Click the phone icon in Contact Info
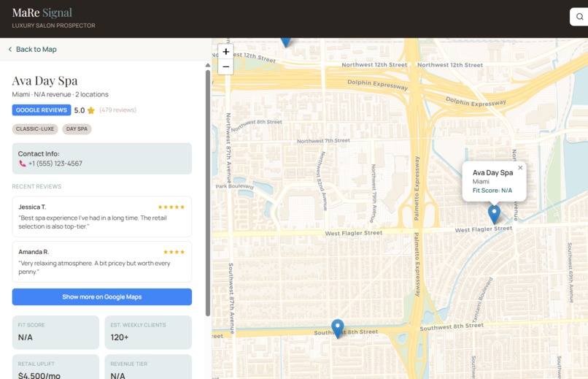This screenshot has height=379, width=588. pos(23,164)
